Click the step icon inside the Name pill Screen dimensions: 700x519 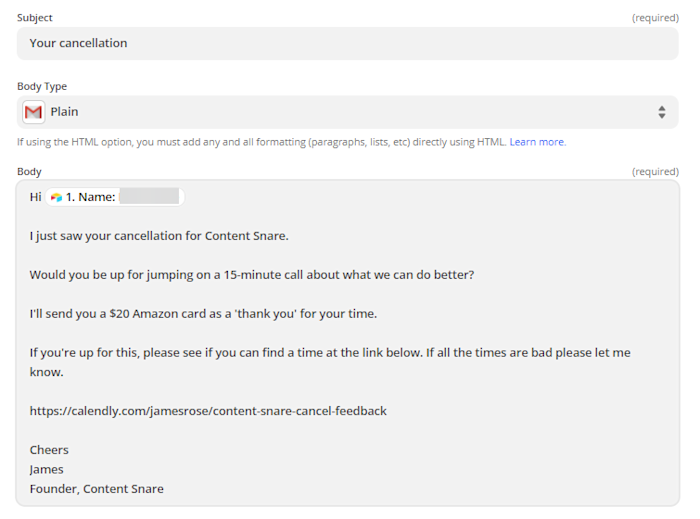pos(56,197)
